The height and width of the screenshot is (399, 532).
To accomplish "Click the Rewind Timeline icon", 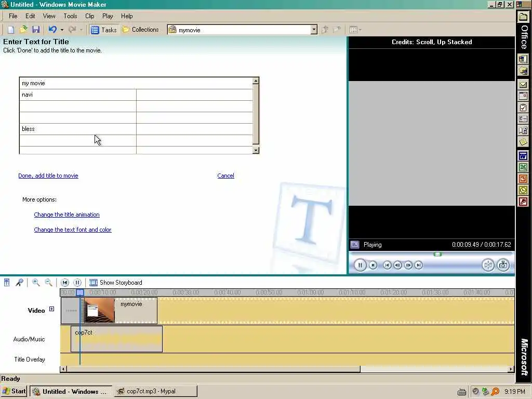I will pyautogui.click(x=65, y=282).
